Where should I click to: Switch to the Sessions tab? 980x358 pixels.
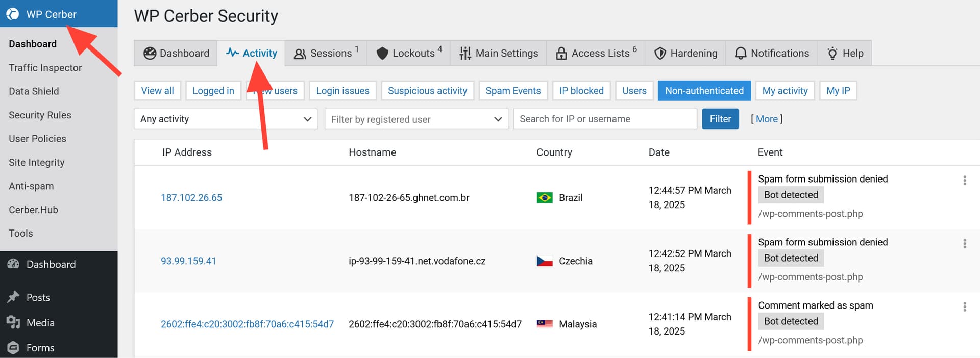326,53
